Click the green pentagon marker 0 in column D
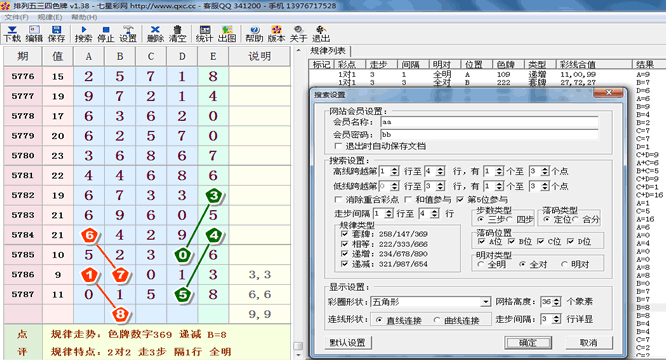The image size is (666, 360). (x=183, y=255)
